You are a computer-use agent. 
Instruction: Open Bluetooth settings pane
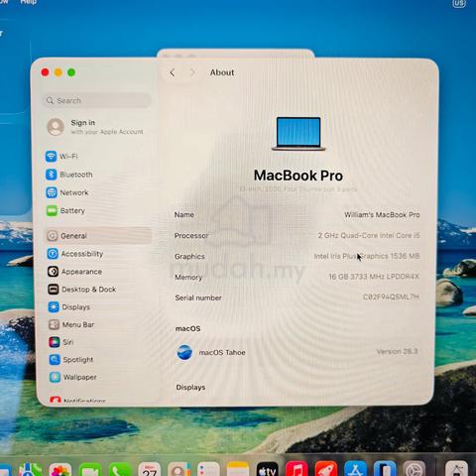69,175
